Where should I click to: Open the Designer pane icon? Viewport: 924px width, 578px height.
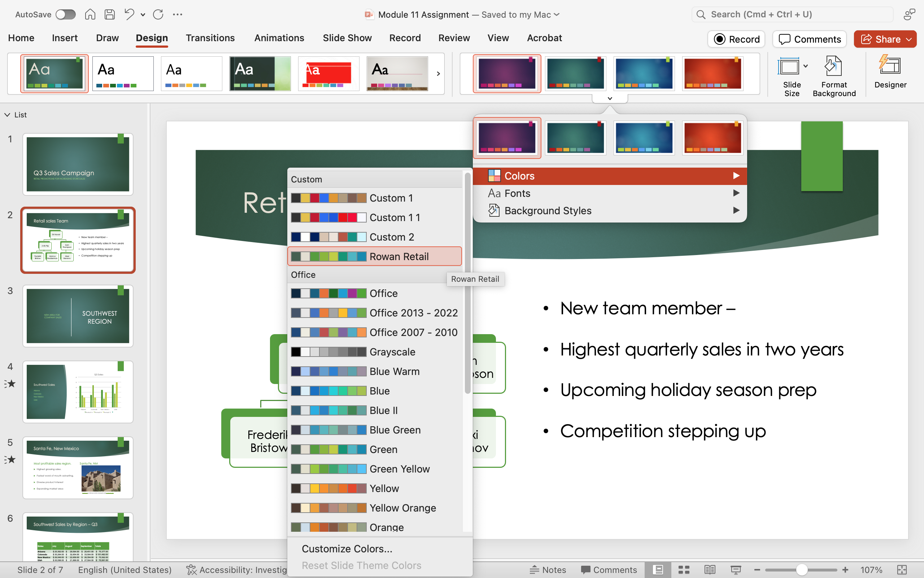[890, 65]
